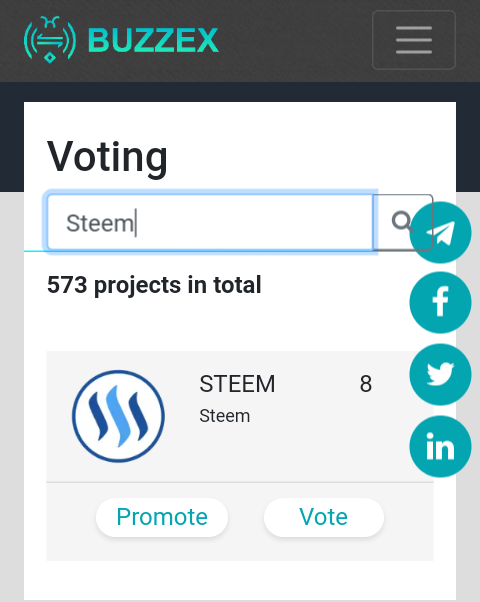This screenshot has width=480, height=602.
Task: Open the LinkedIn share icon
Action: [x=440, y=447]
